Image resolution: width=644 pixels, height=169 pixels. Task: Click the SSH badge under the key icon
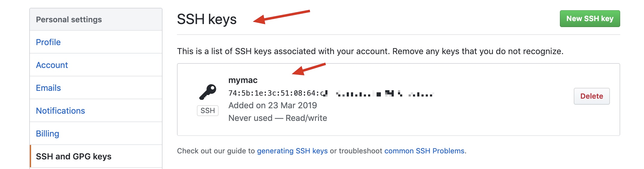[208, 111]
